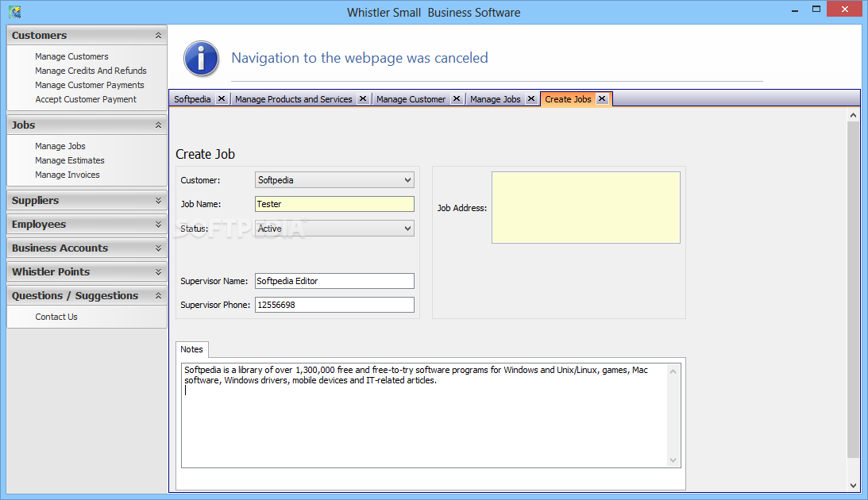Screen dimensions: 868x500
Task: Close the Manage Jobs tab
Action: pyautogui.click(x=530, y=98)
